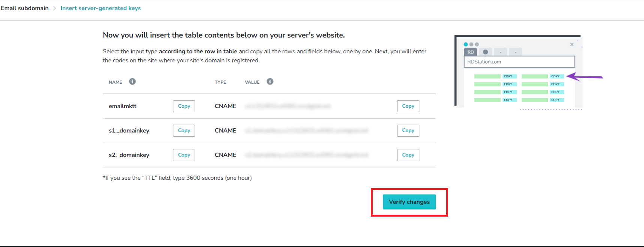Viewport: 644px width, 247px height.
Task: Open the VALUE column info tooltip
Action: (x=270, y=81)
